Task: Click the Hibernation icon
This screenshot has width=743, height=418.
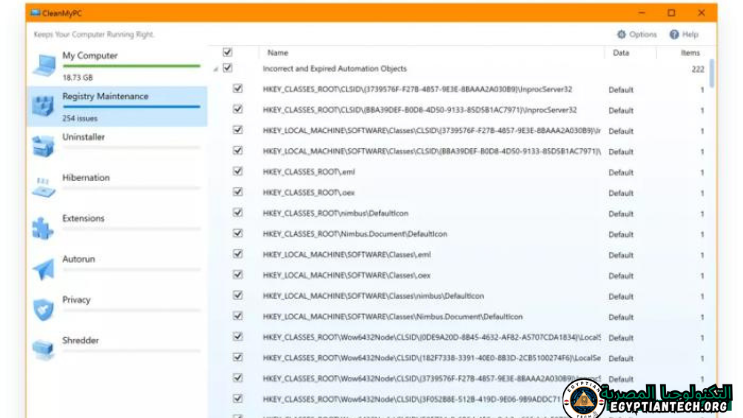Action: [43, 187]
